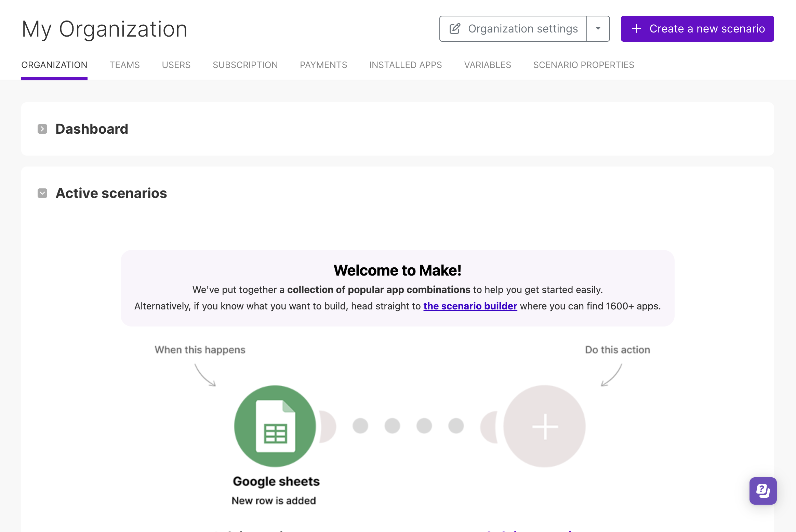Click the Welcome to Make! heading
The width and height of the screenshot is (796, 532).
click(x=398, y=270)
